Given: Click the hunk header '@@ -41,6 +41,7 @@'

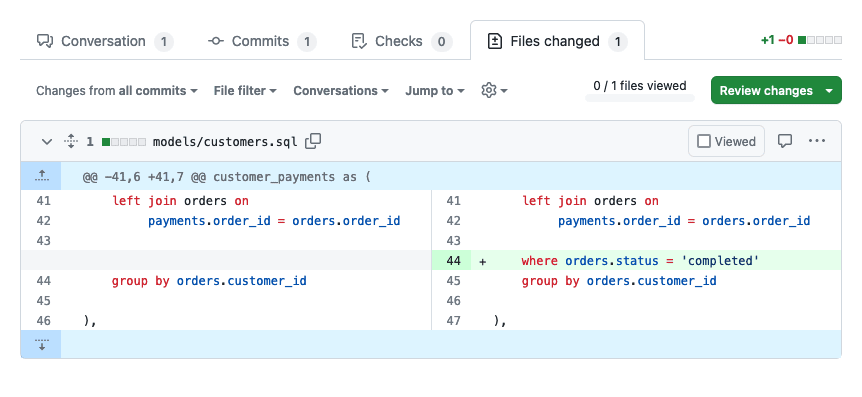Looking at the screenshot, I should coord(226,177).
